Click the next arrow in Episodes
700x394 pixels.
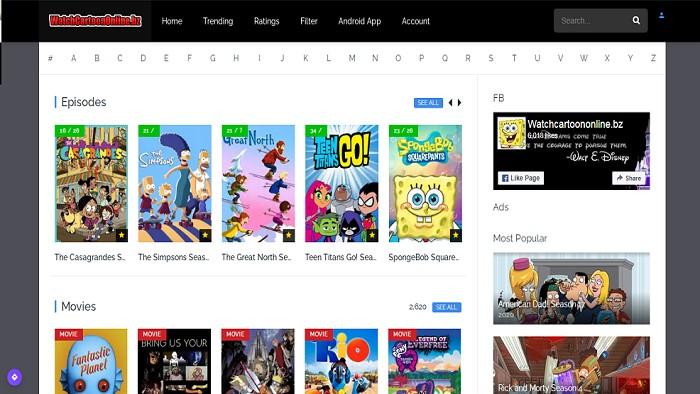click(459, 103)
